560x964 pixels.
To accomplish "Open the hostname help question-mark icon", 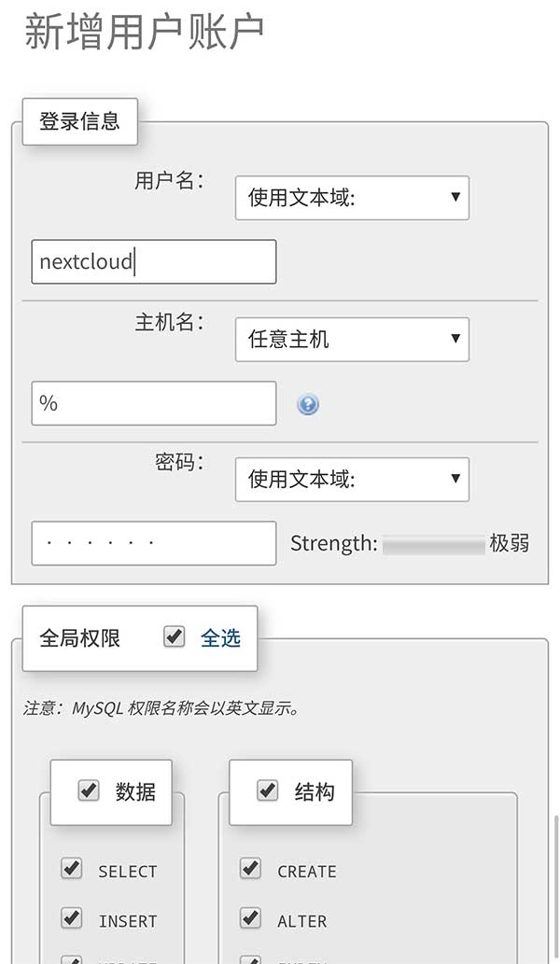I will pyautogui.click(x=308, y=403).
